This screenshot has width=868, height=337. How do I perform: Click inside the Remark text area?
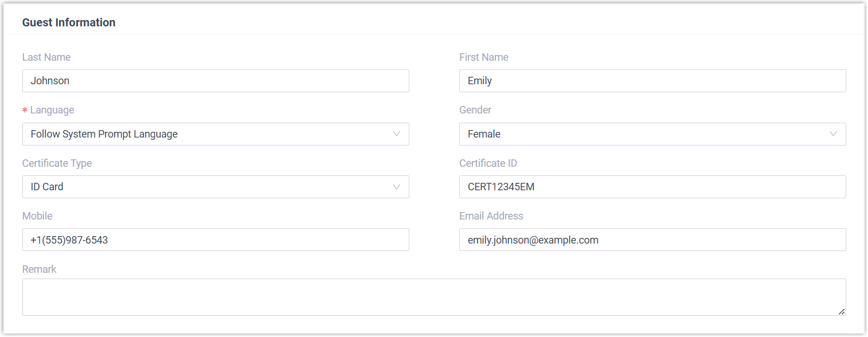pos(434,297)
